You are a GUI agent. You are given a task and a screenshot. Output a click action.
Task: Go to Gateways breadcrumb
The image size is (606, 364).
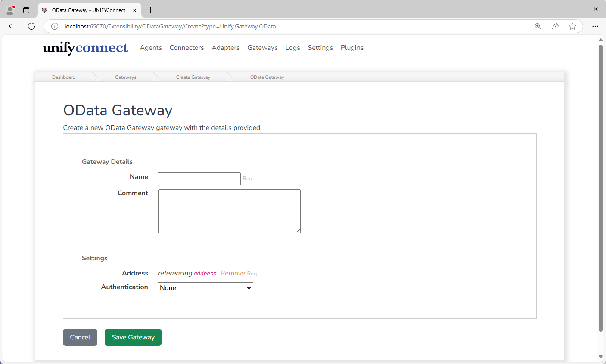(x=126, y=77)
